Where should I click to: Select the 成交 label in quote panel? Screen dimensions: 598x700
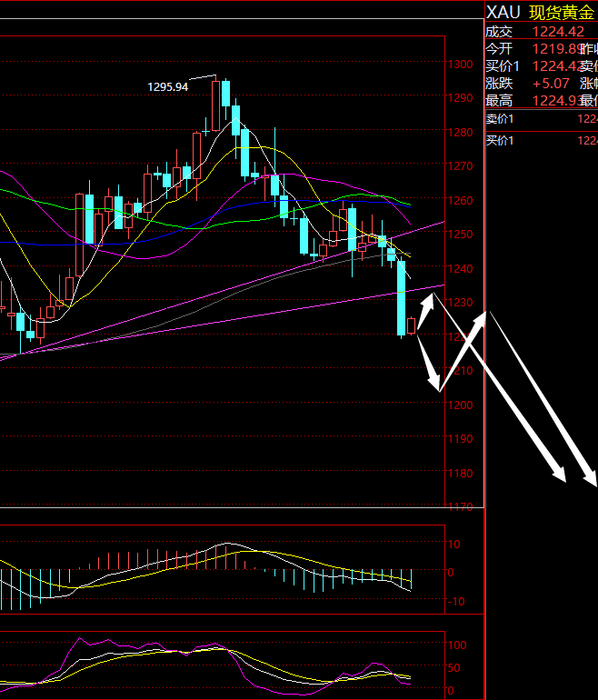click(x=499, y=32)
